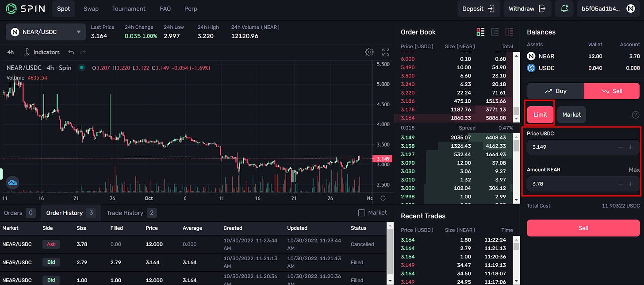This screenshot has width=644, height=285.
Task: Click the order history table scrollbar
Action: [390, 253]
